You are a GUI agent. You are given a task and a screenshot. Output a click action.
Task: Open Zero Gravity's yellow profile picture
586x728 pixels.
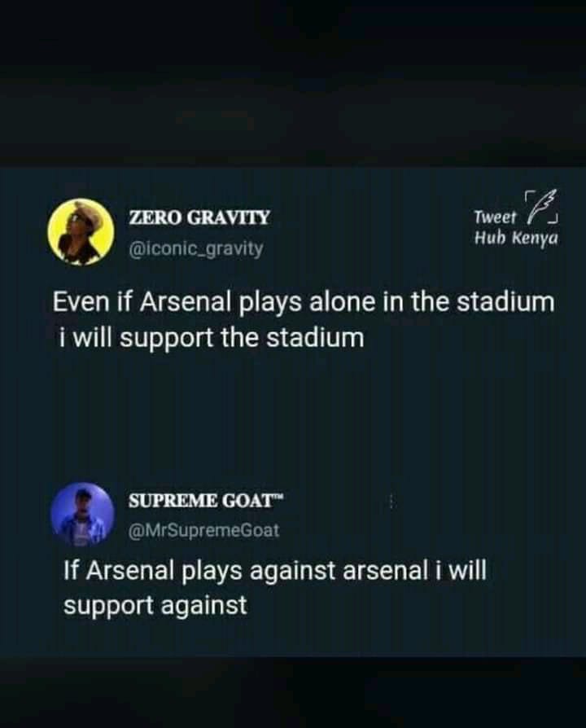point(81,232)
